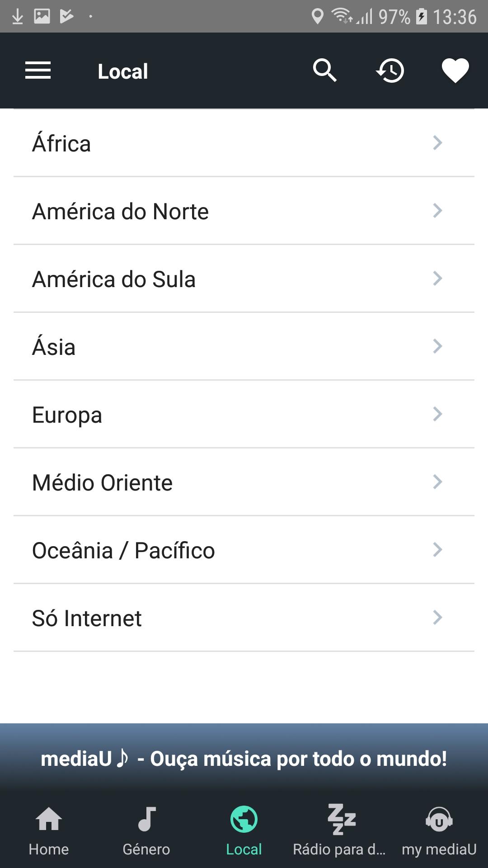Screen dimensions: 488x868
Task: Expand the Ásia chevron arrow
Action: coord(437,346)
